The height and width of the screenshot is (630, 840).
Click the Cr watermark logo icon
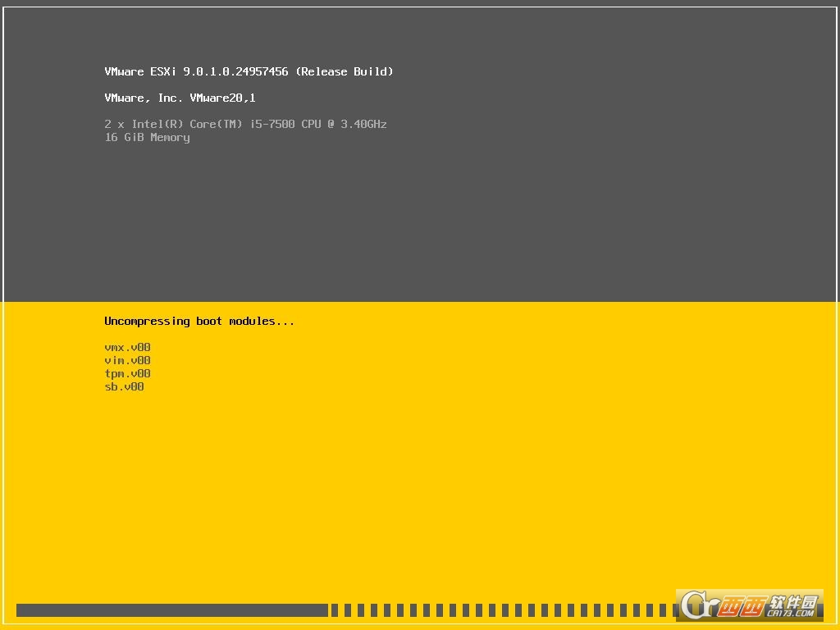[x=697, y=605]
